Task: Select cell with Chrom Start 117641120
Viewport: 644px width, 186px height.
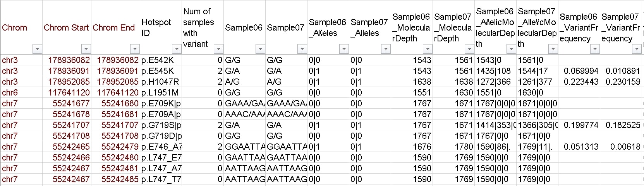Action: (x=69, y=93)
